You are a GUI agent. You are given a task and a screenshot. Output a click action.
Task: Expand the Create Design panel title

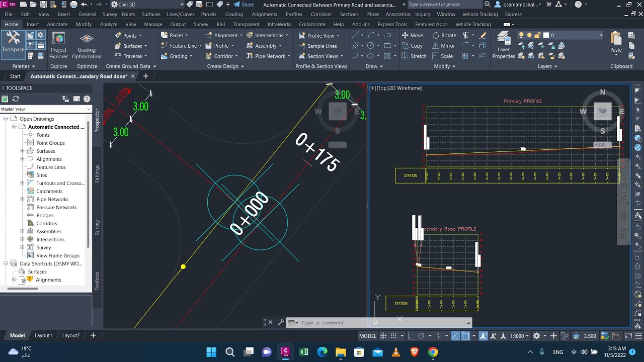pos(225,66)
